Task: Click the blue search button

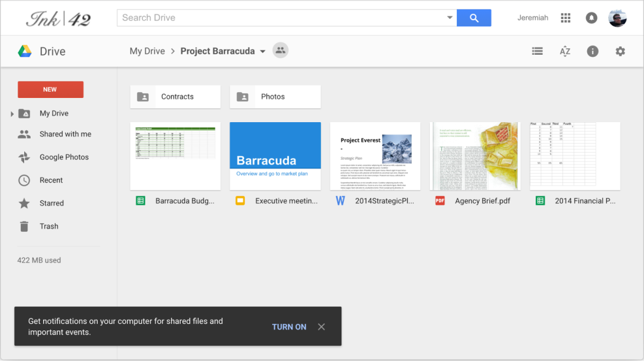Action: 474,18
